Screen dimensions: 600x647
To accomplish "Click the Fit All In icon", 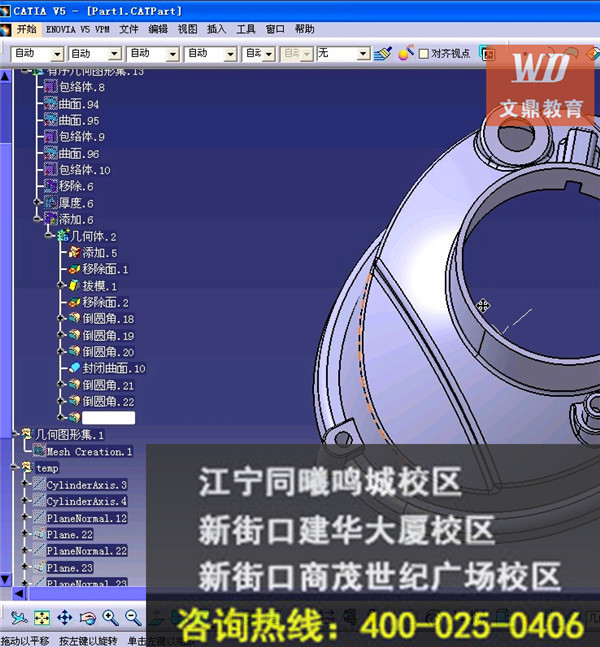I will point(42,618).
